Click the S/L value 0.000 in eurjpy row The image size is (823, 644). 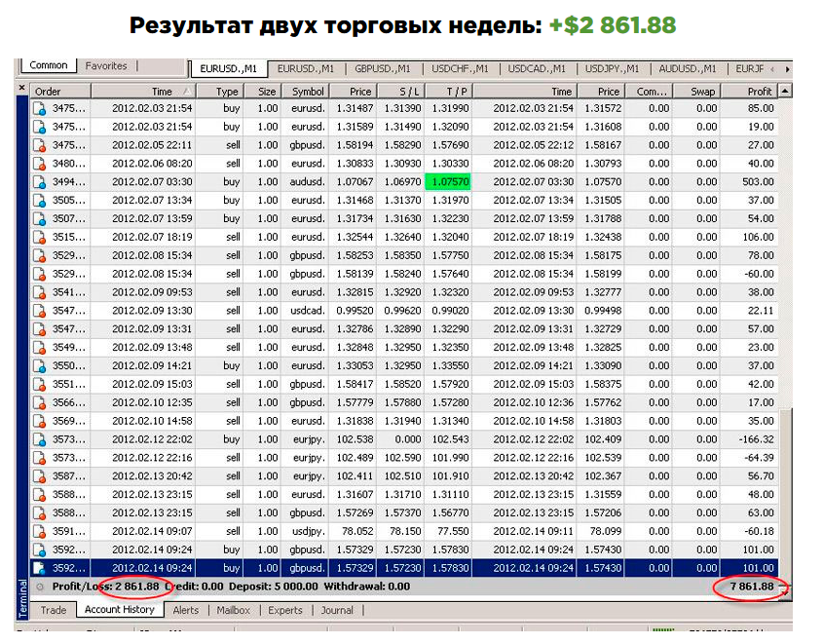(x=407, y=439)
